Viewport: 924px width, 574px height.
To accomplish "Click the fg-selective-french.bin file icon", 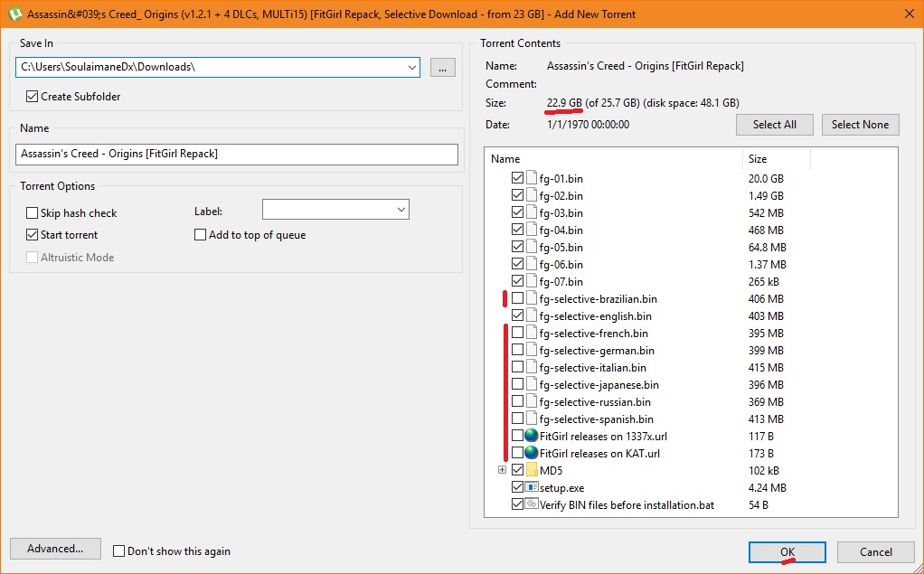I will (532, 333).
